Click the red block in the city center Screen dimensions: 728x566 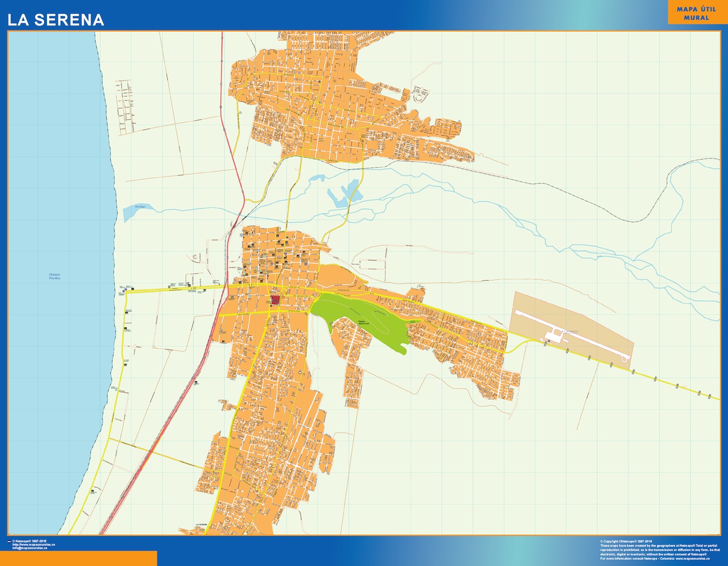[x=275, y=299]
